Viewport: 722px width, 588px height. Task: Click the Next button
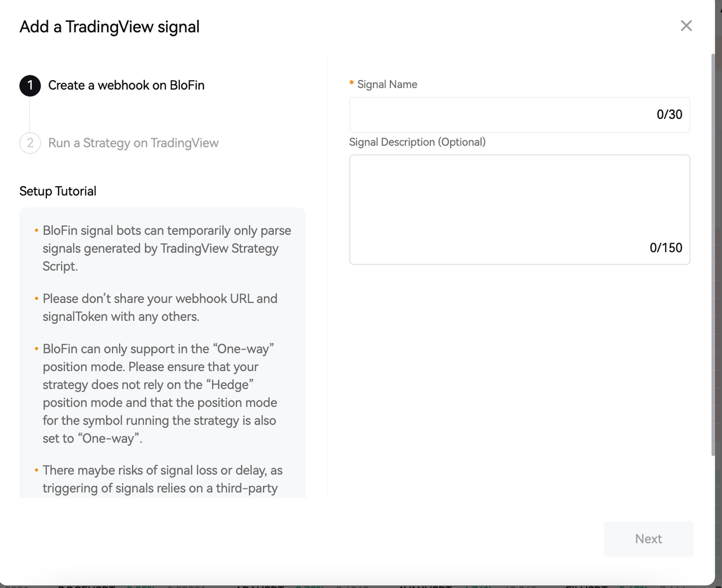[649, 539]
